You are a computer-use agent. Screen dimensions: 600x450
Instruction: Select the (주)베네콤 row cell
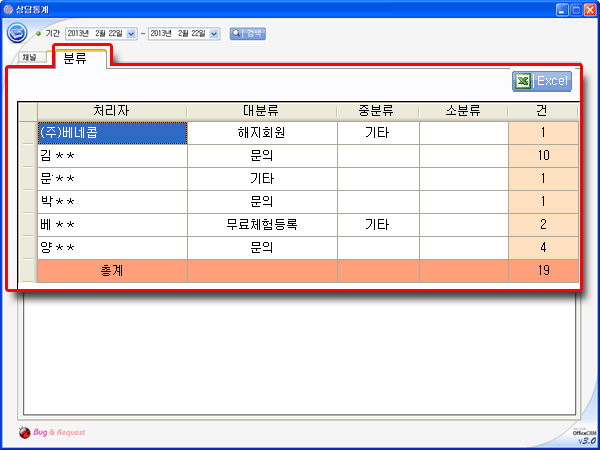[111, 132]
